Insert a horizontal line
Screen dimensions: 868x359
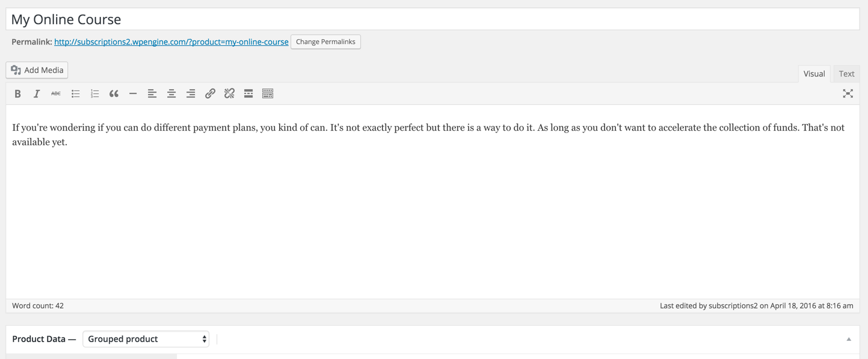(133, 94)
